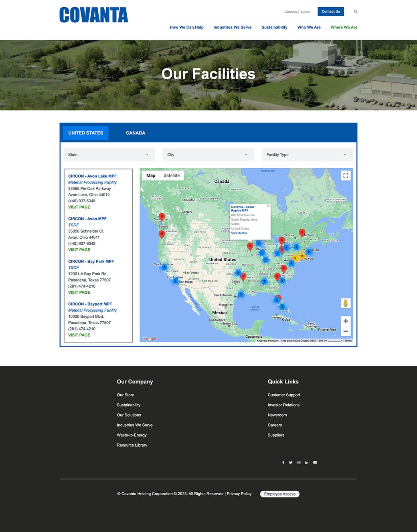Click the cluster marker 4 near Houston
417x532 pixels.
pos(241,294)
